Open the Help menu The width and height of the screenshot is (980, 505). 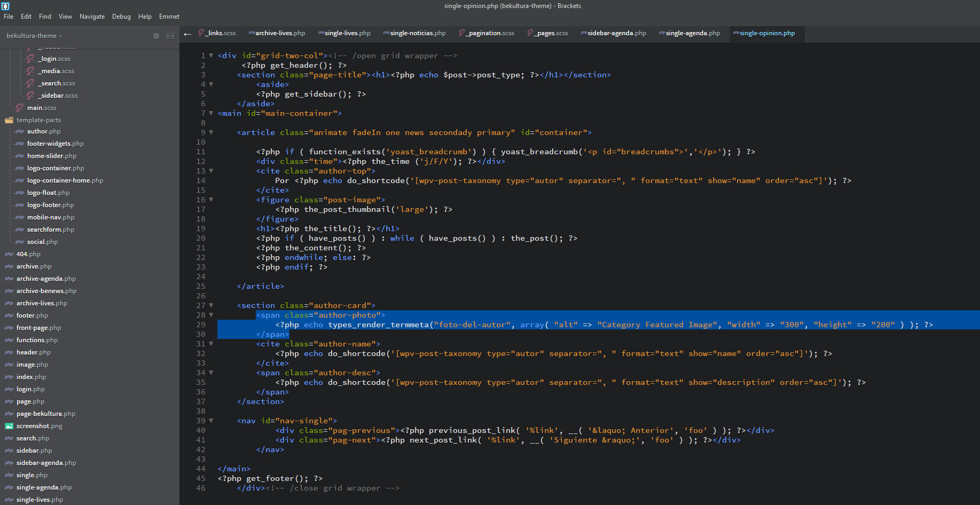pyautogui.click(x=145, y=17)
